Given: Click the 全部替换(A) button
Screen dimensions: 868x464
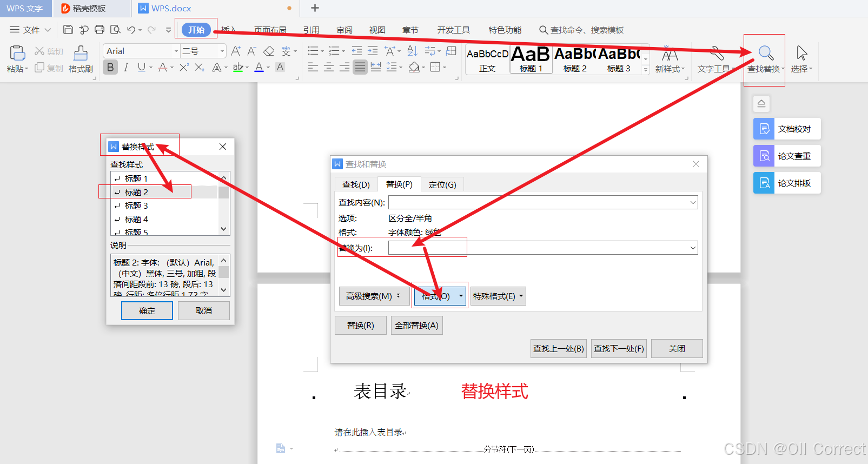Looking at the screenshot, I should coord(416,326).
